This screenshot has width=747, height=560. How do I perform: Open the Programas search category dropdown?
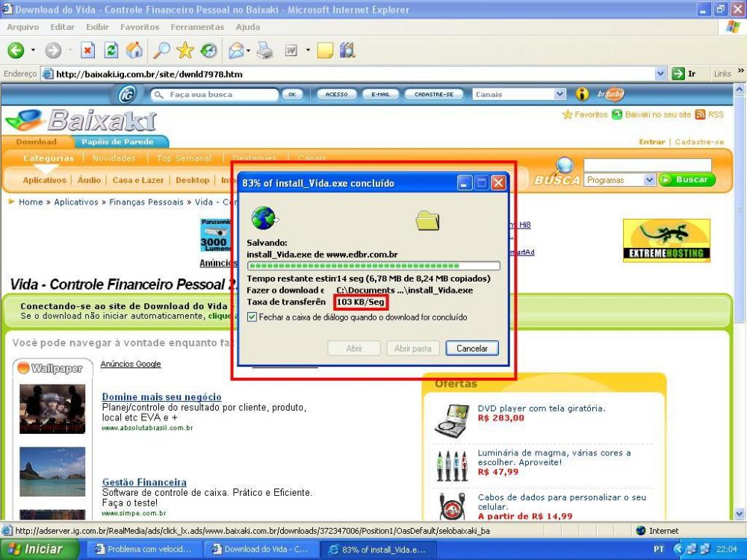[649, 180]
